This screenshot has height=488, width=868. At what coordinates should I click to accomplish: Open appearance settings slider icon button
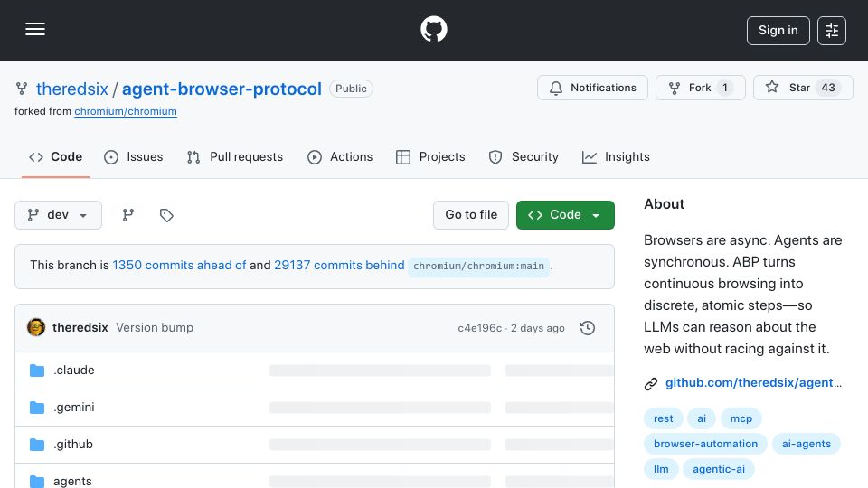tap(831, 31)
